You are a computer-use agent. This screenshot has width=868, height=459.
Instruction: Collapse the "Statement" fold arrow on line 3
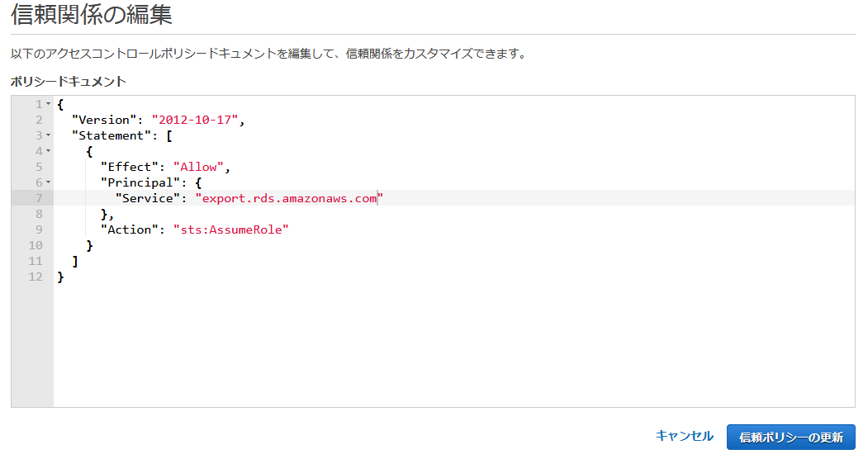click(x=49, y=135)
